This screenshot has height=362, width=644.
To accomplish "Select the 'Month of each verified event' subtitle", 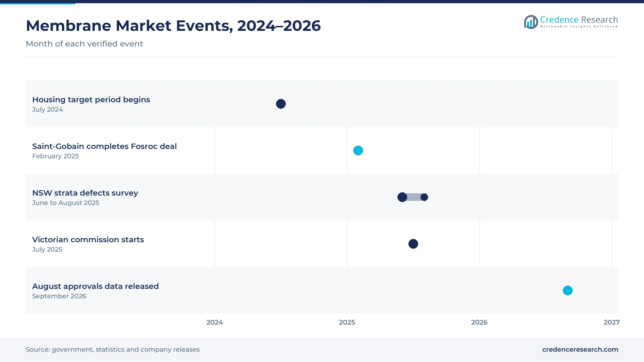I will (x=84, y=44).
